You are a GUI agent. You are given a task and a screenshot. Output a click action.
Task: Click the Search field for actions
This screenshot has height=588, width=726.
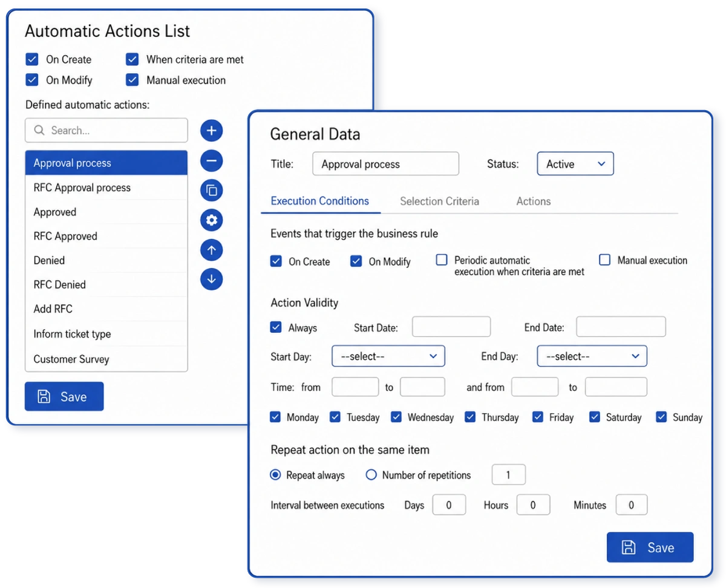pyautogui.click(x=106, y=130)
